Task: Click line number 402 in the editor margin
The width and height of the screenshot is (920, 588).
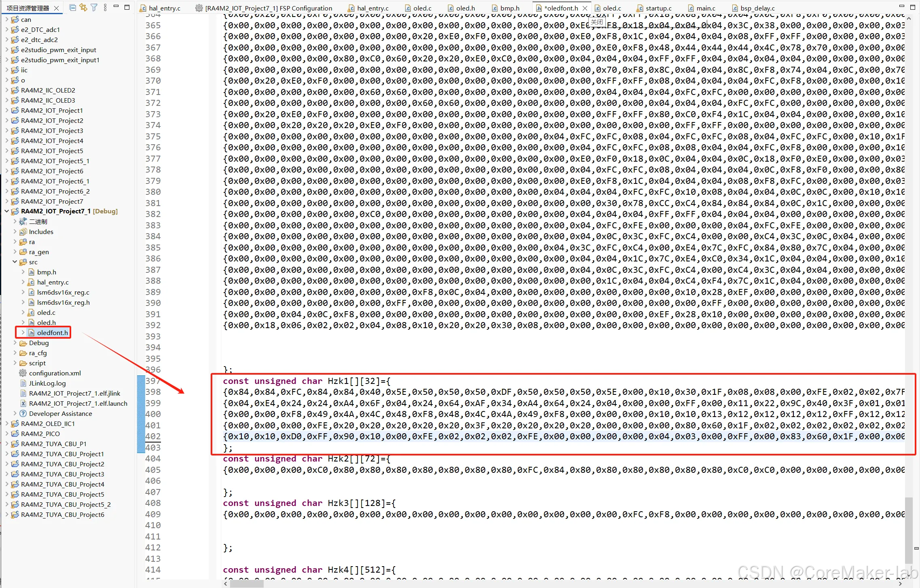Action: coord(153,436)
